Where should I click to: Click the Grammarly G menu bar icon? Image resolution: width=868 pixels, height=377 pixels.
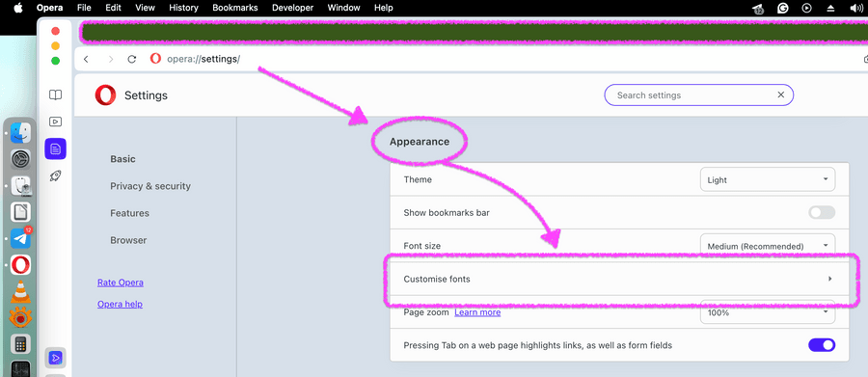pyautogui.click(x=783, y=8)
